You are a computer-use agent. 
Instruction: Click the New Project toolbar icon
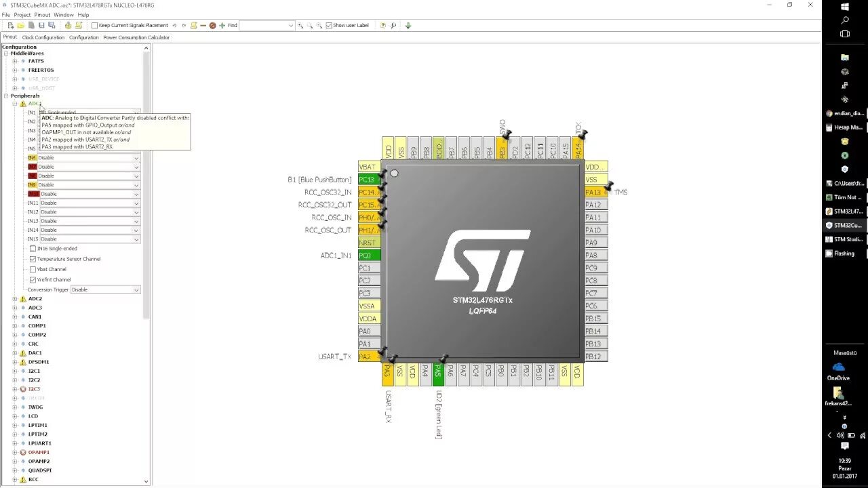[x=10, y=25]
